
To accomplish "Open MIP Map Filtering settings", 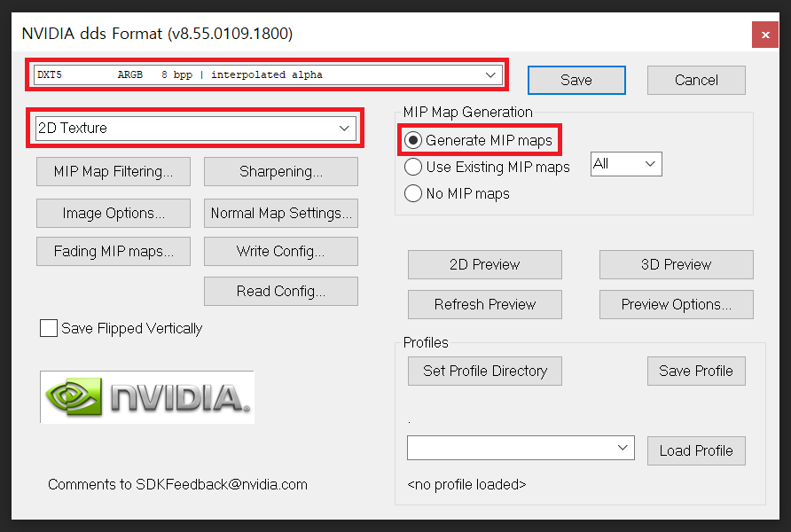I will click(114, 171).
